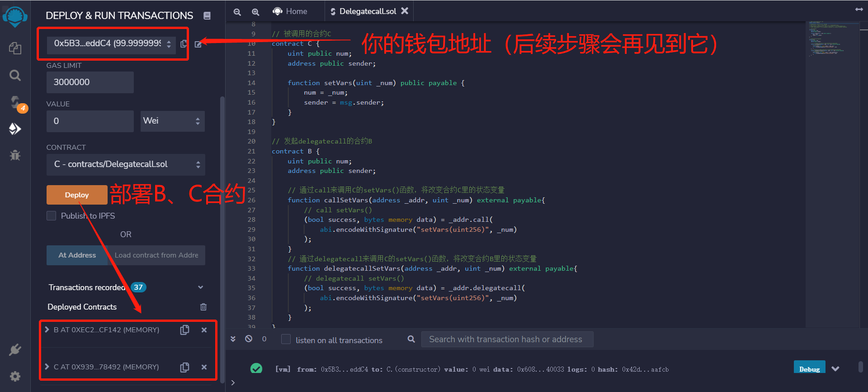Expand the Transactions recorded section
Viewport: 868px width, 392px height.
click(200, 287)
